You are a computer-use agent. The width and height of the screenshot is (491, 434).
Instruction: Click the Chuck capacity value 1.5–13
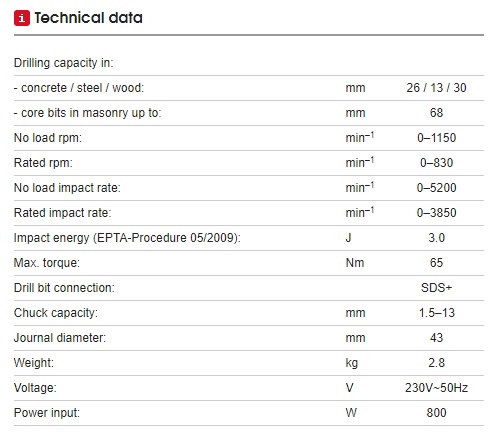tap(436, 313)
